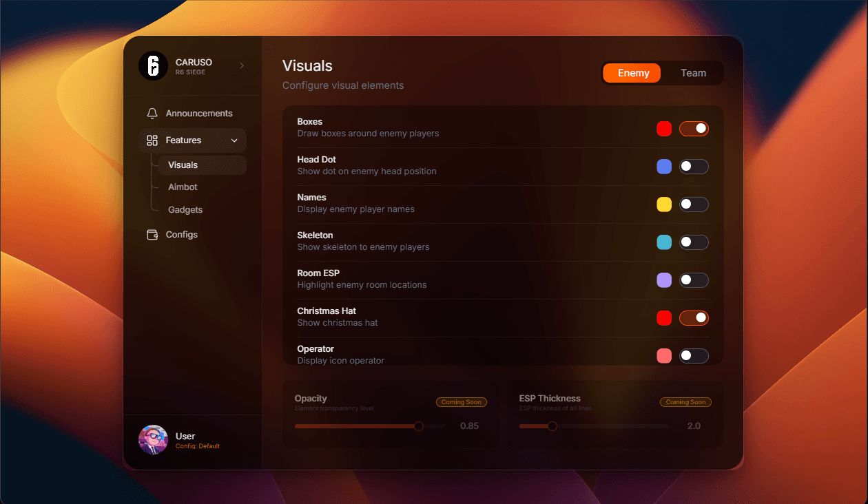Click 'Draw boxes around enemy players' text
The width and height of the screenshot is (868, 504).
click(x=368, y=134)
